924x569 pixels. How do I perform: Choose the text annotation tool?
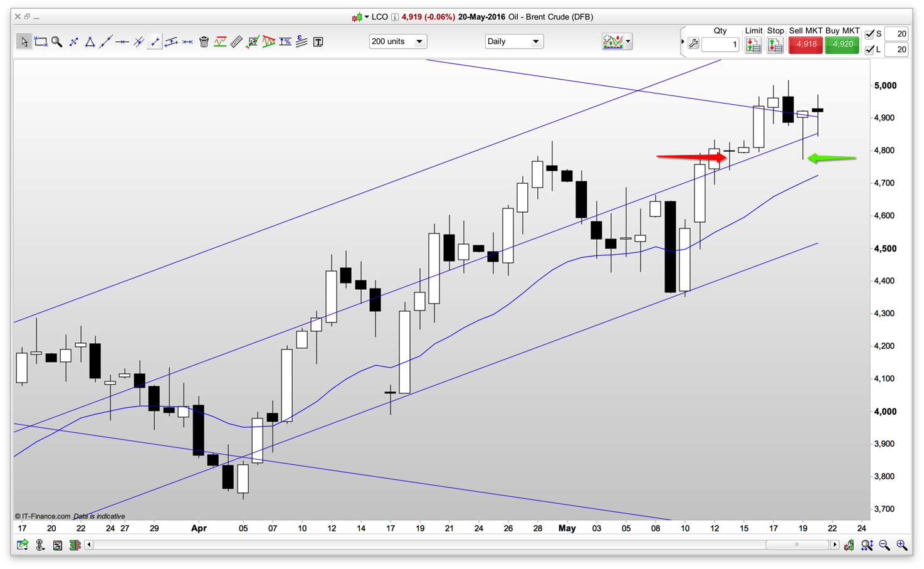[318, 42]
